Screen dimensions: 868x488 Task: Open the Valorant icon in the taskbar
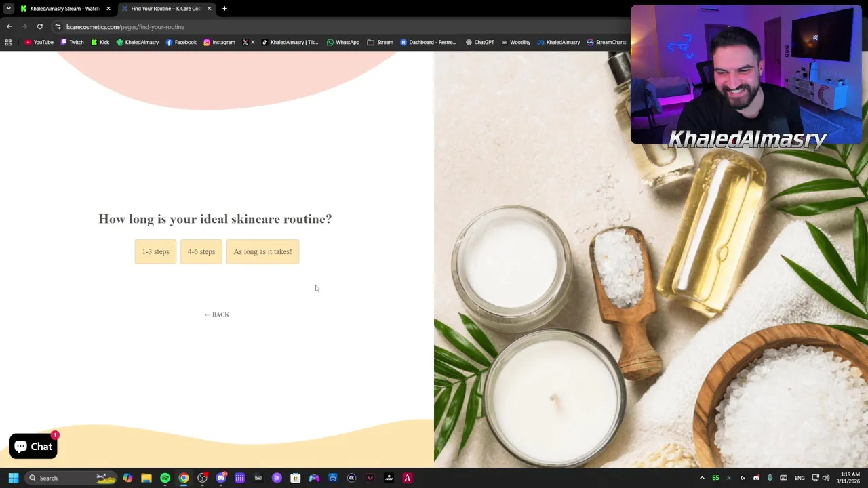click(x=370, y=478)
